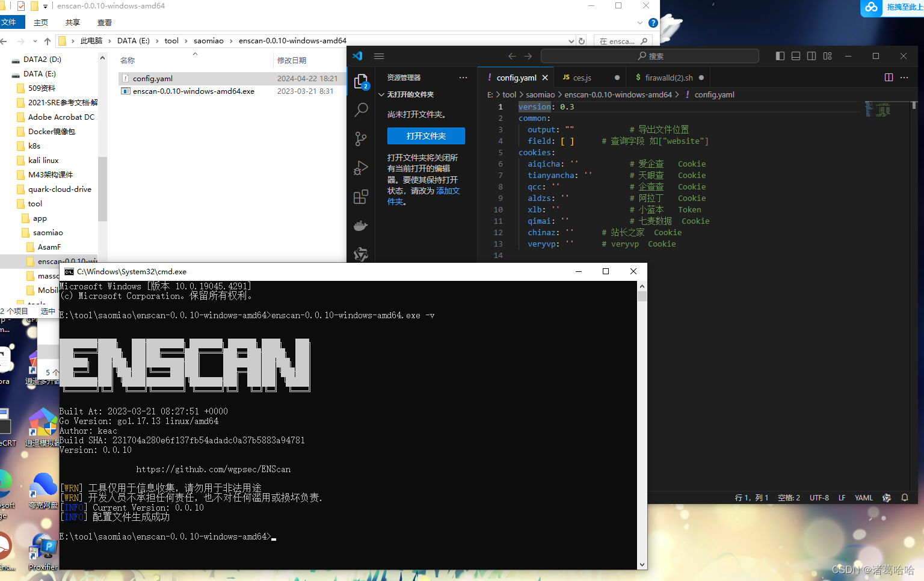This screenshot has height=581, width=924.
Task: Click 空格: 2 indentation setting
Action: [x=789, y=497]
